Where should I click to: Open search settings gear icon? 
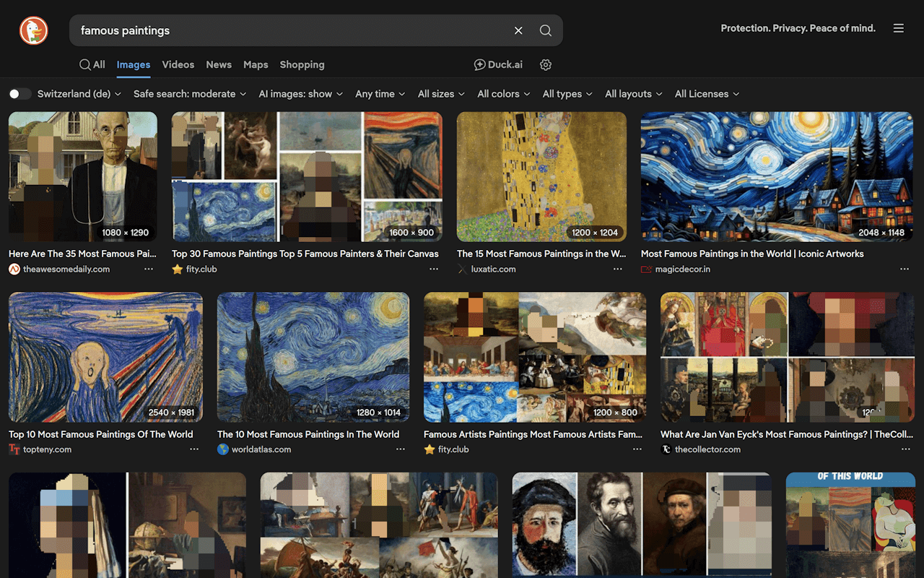[x=546, y=65]
